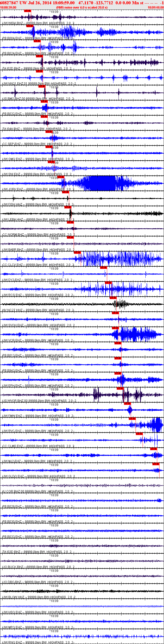Screen dimensions: 164x644
Task: Click the red pick marker on UW JORV trace
Action: pyautogui.click(x=61, y=177)
